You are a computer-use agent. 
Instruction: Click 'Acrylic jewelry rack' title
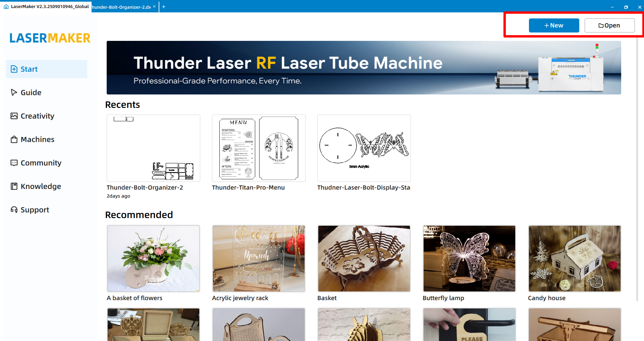(240, 298)
